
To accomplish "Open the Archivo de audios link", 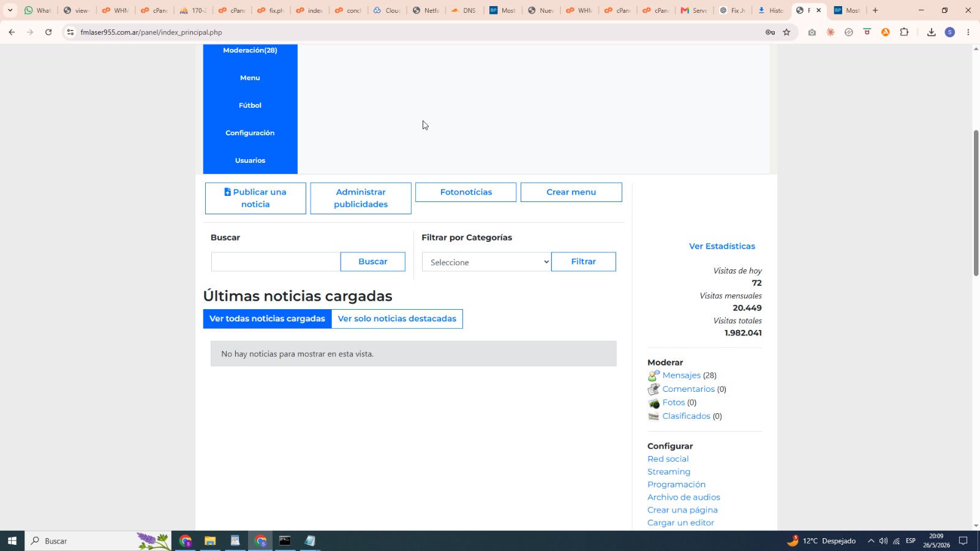I will (684, 497).
